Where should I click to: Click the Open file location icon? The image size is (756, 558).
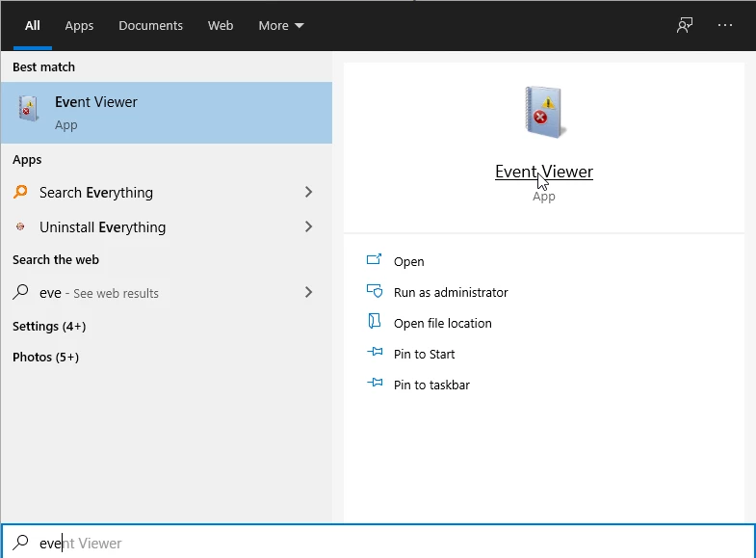(x=375, y=321)
